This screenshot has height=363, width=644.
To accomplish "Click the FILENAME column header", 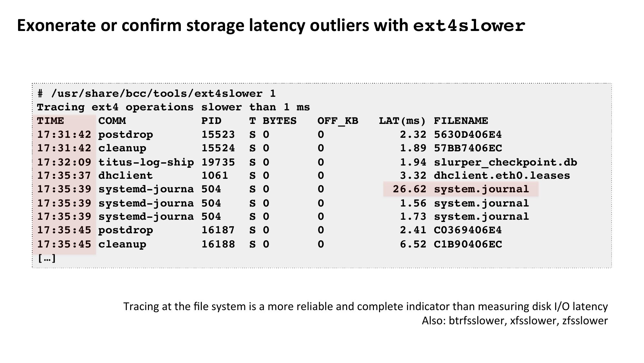I will (461, 121).
